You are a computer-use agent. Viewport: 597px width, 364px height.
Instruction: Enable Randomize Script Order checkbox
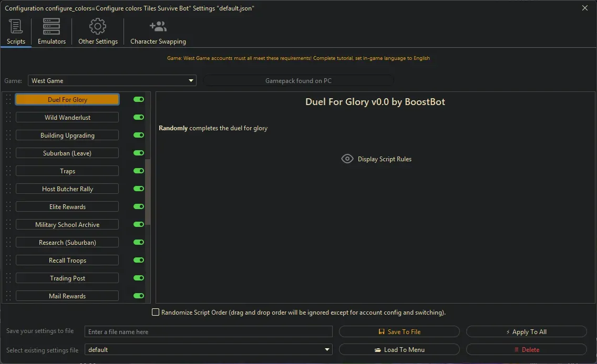[156, 312]
